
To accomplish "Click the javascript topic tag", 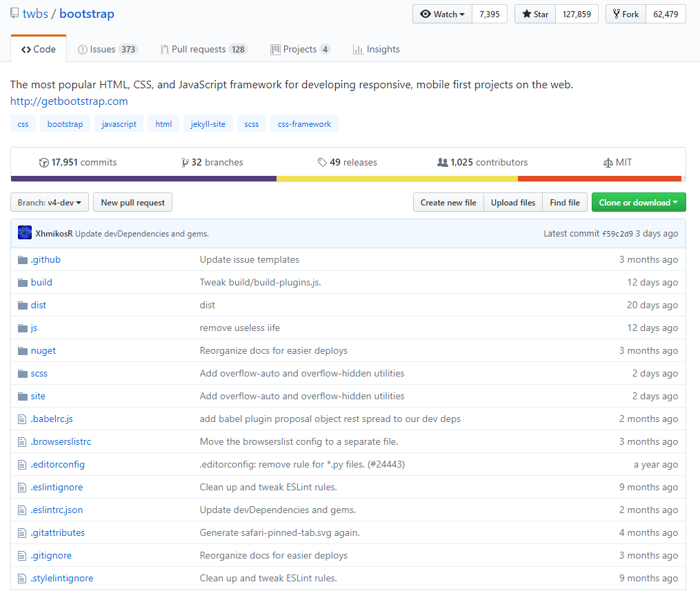I will 119,123.
